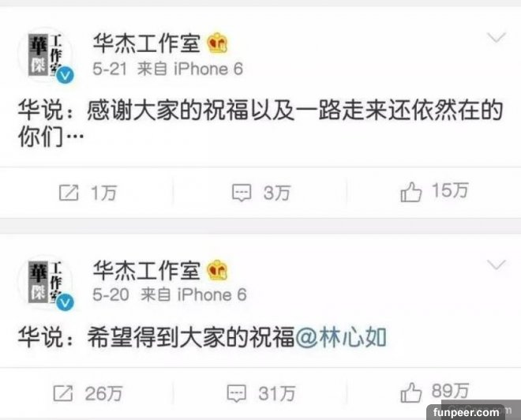The height and width of the screenshot is (420, 521).
Task: Open comments icon on 5-20 post
Action: coord(237,393)
